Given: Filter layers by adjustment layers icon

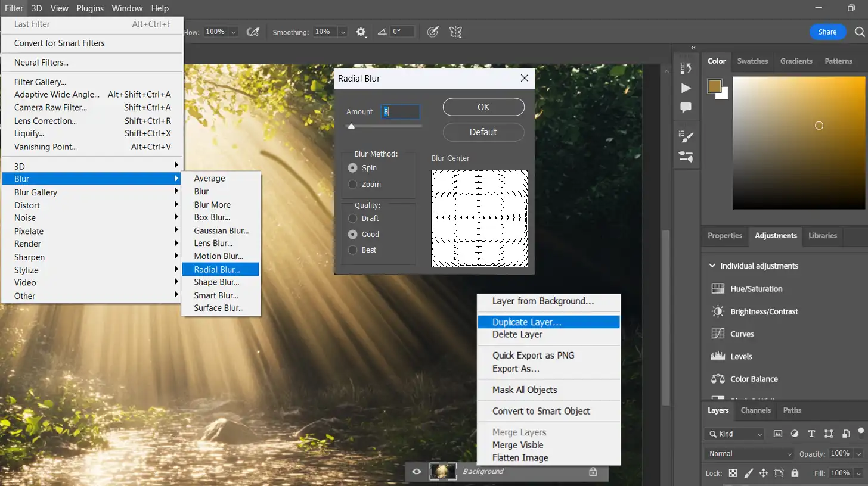Looking at the screenshot, I should click(x=794, y=434).
